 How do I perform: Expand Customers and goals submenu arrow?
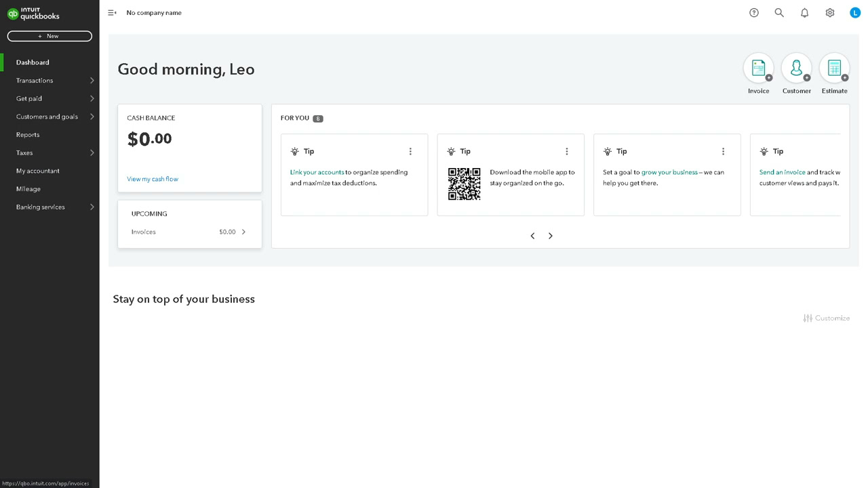92,117
